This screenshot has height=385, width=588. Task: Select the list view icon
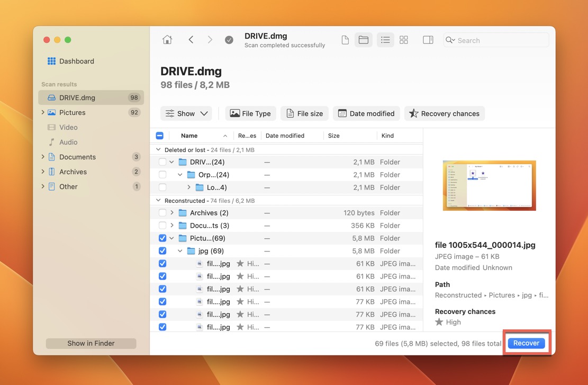(x=385, y=40)
